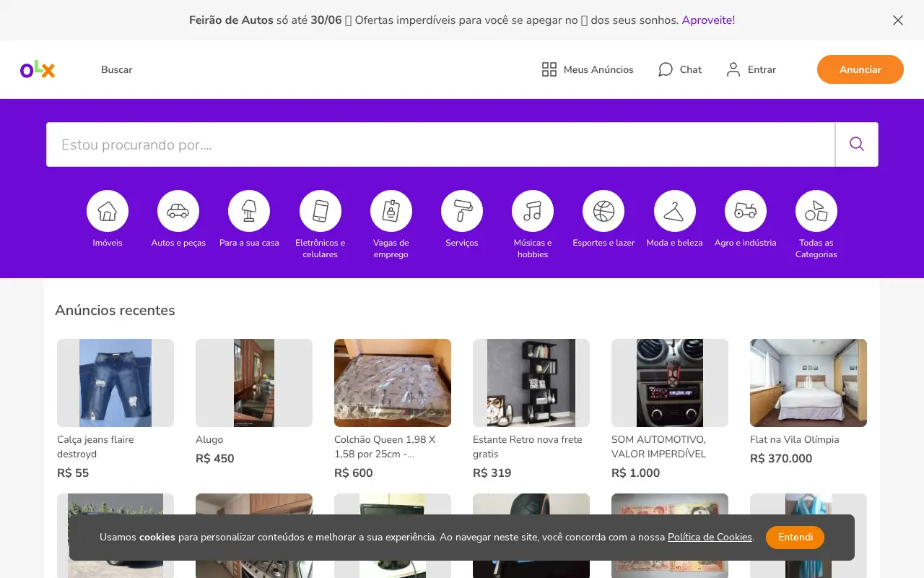Open the Esportes e lazer ball icon
This screenshot has width=924, height=578.
point(603,211)
